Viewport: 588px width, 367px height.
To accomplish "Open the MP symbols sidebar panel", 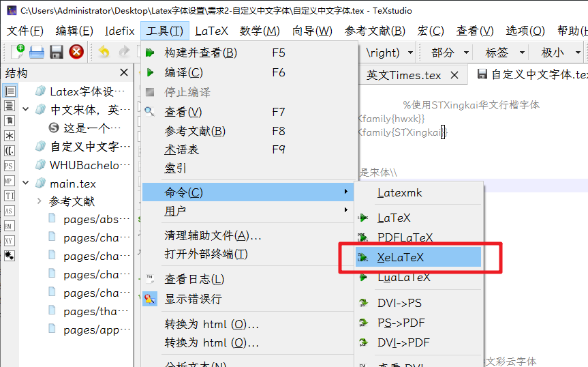I will click(x=10, y=181).
